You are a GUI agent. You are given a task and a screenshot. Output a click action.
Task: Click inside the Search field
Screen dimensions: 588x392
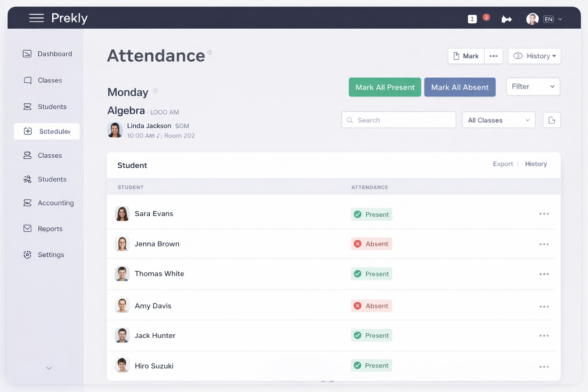click(398, 120)
